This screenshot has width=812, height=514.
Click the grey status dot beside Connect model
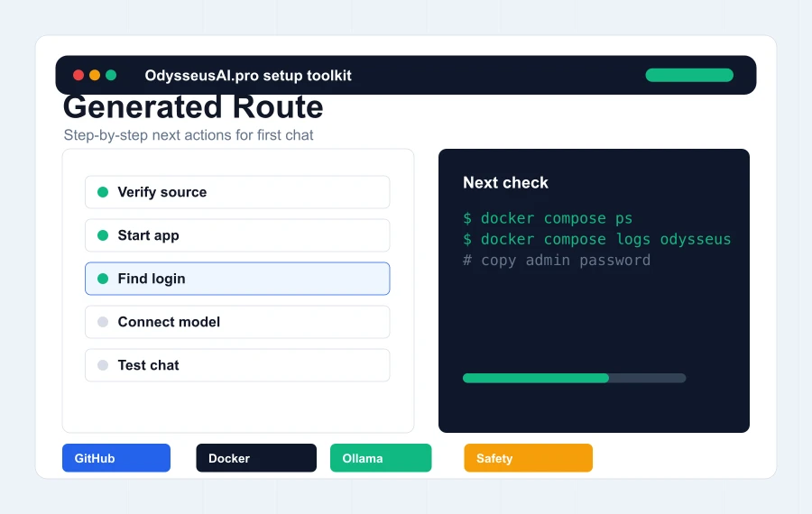[103, 322]
